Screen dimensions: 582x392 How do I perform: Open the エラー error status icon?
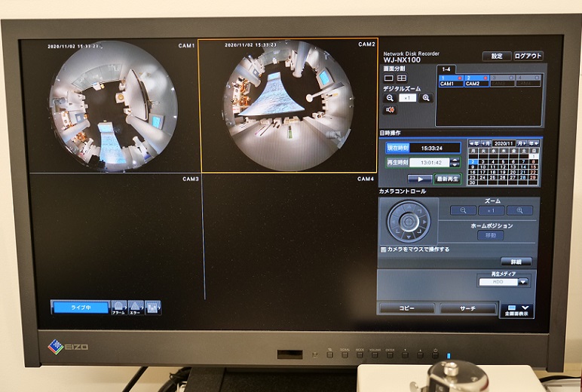tap(135, 307)
